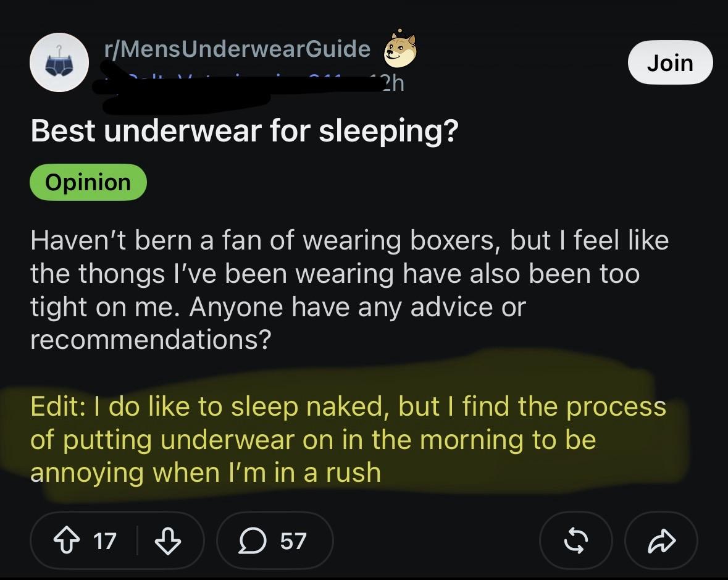Share the post with the arrow icon
Image resolution: width=728 pixels, height=580 pixels.
tap(661, 540)
